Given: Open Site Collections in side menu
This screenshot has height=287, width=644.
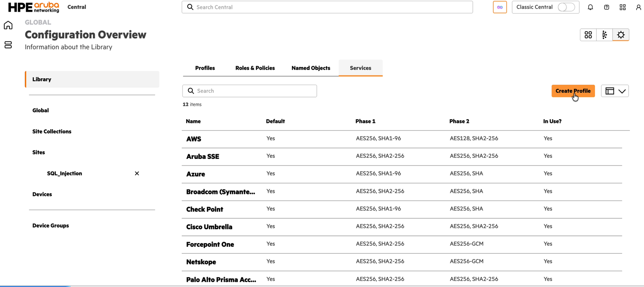Looking at the screenshot, I should click(x=52, y=131).
